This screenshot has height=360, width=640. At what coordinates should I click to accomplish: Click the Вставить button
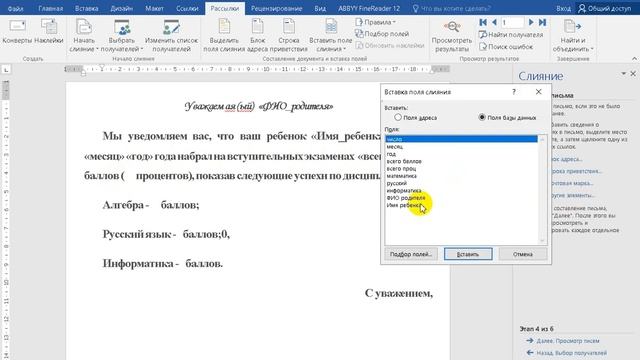468,254
